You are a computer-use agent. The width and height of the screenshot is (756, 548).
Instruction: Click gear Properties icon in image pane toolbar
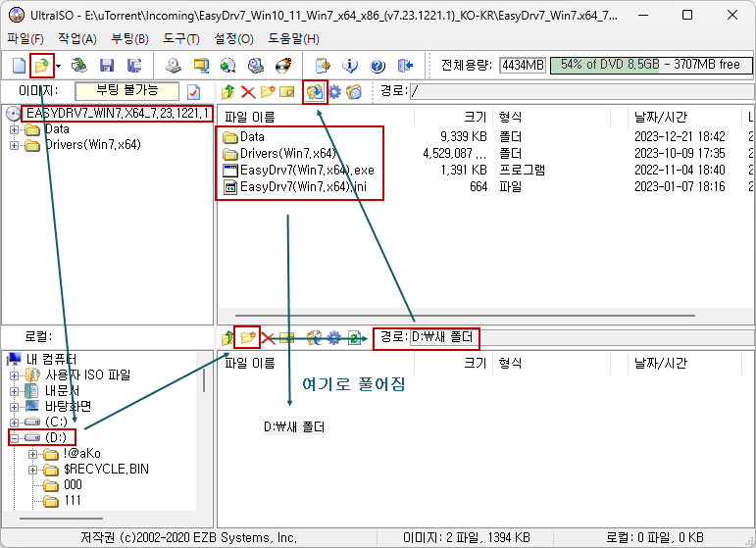tap(334, 91)
